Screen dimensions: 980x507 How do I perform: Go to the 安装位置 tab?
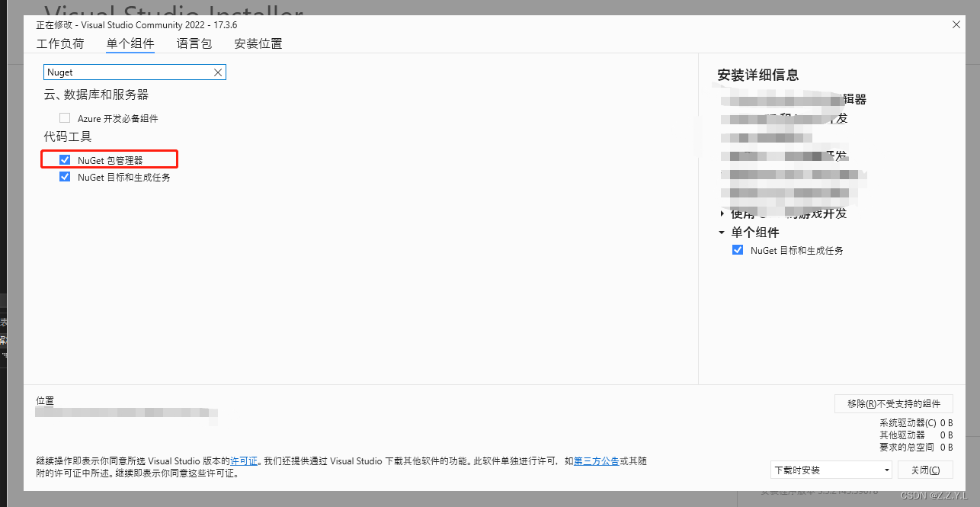[258, 43]
